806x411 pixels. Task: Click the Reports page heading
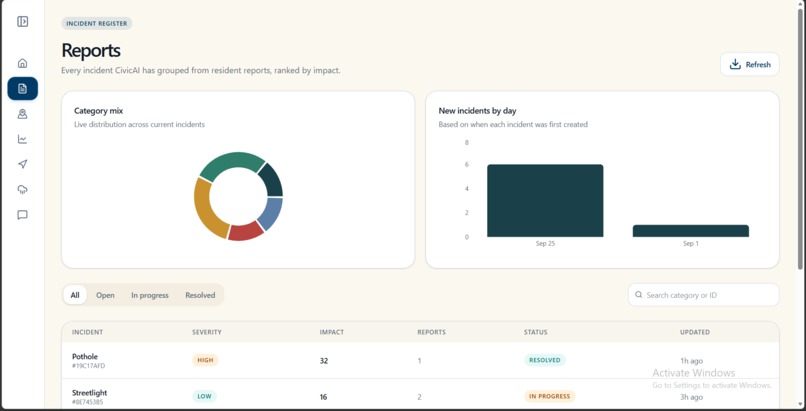coord(91,50)
